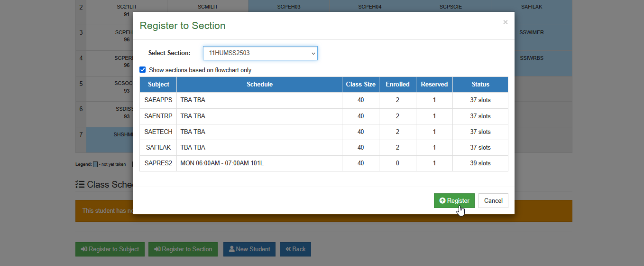Click the Subject column header

(158, 85)
